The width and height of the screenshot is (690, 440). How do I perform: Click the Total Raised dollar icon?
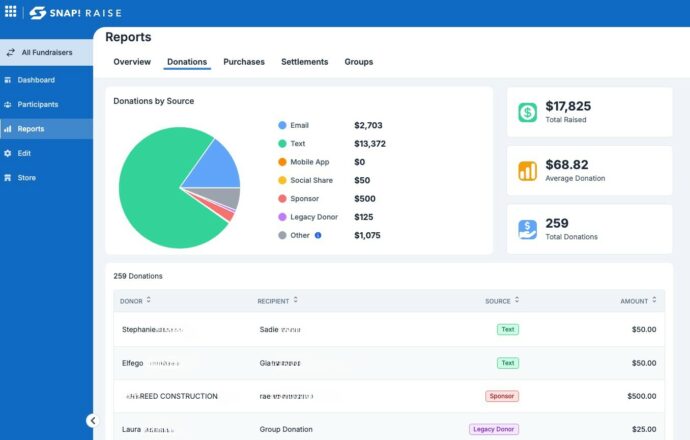coord(527,112)
